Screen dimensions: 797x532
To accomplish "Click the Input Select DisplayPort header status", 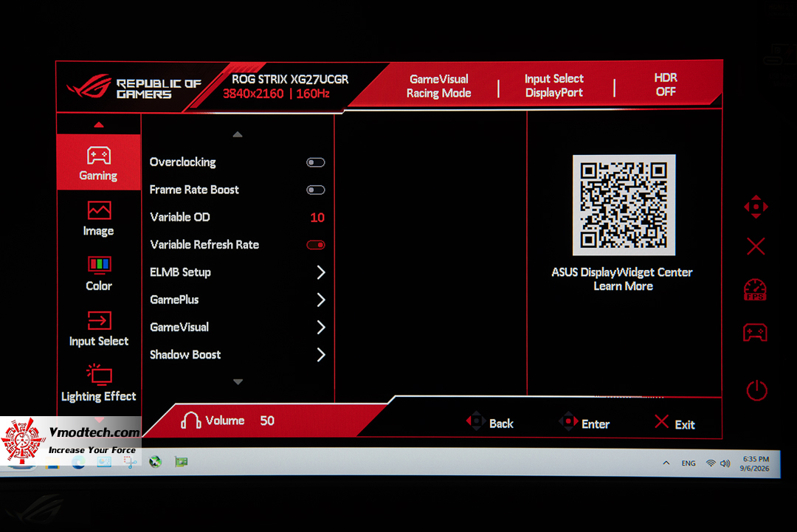I will pyautogui.click(x=554, y=86).
